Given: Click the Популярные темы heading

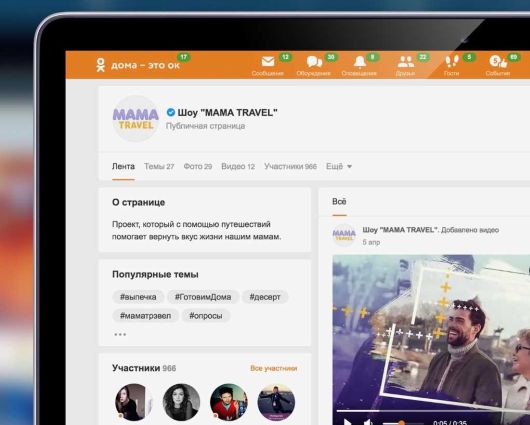Looking at the screenshot, I should (x=155, y=274).
